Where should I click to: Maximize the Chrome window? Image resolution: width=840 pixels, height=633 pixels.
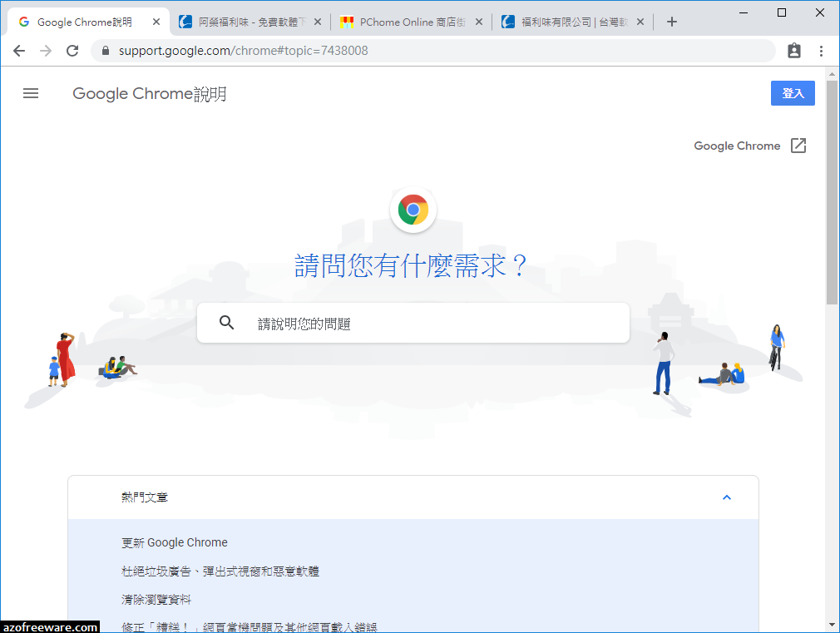782,12
